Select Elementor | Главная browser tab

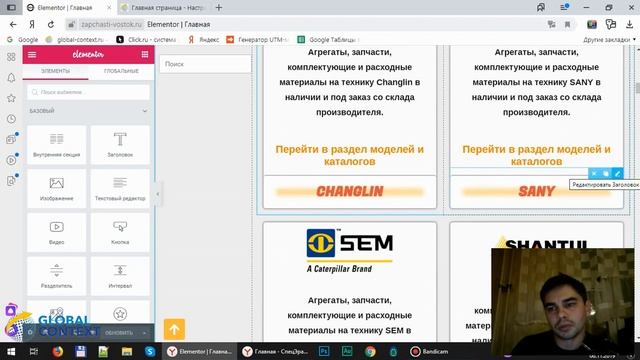[69, 8]
